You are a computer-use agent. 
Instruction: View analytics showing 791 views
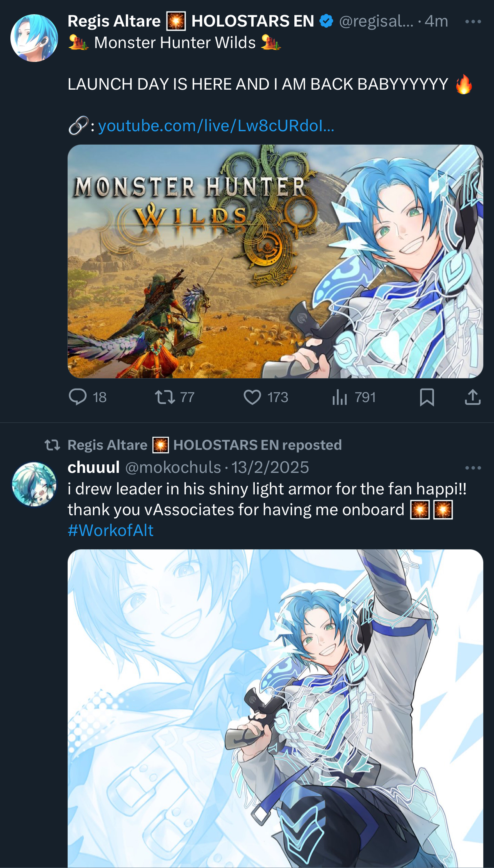point(354,397)
